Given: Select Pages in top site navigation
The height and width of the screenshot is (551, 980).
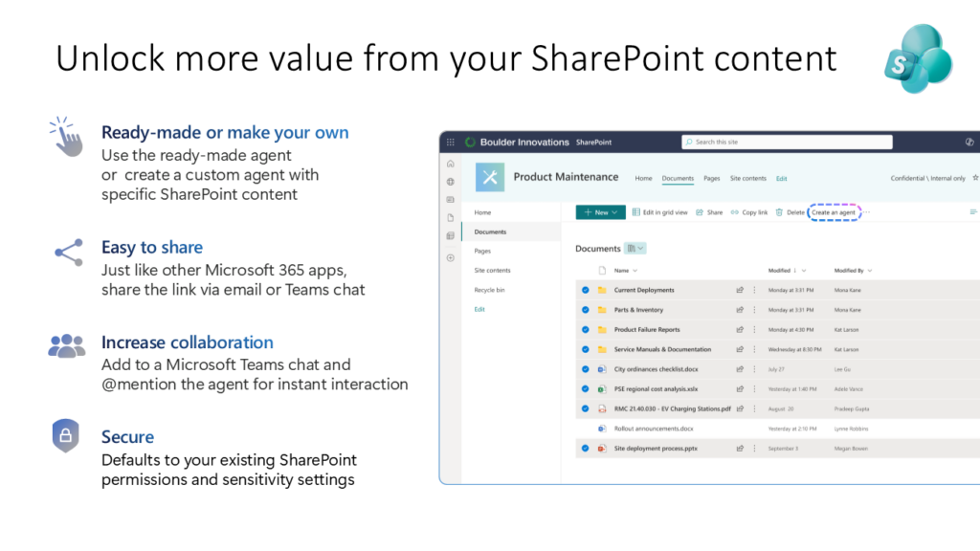Looking at the screenshot, I should pyautogui.click(x=711, y=179).
